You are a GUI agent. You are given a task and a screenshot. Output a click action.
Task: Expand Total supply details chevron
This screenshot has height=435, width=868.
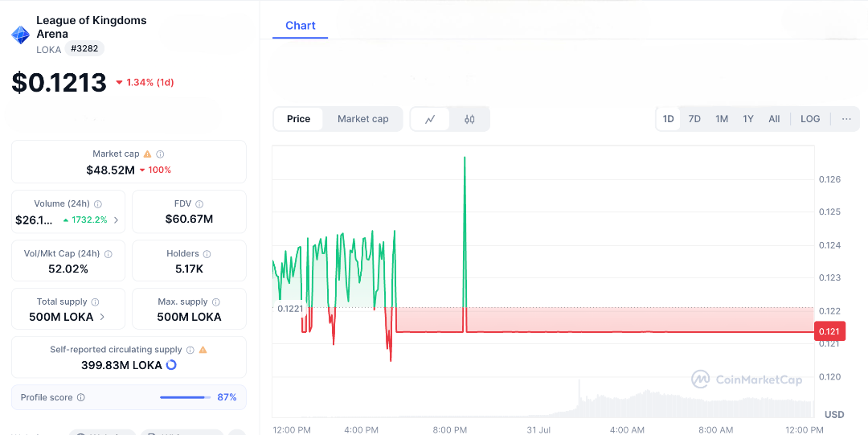click(102, 317)
